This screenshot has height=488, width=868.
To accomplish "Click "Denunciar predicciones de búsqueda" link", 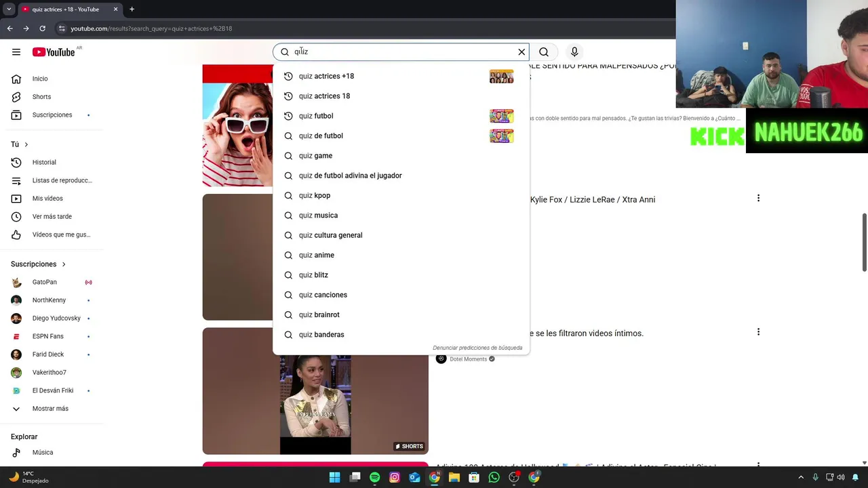I will [x=477, y=348].
